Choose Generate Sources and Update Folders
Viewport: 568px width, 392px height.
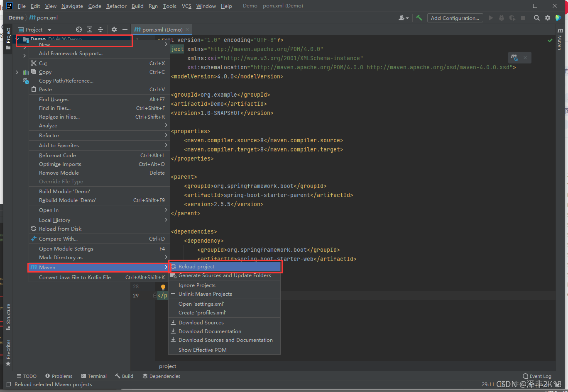coord(225,275)
